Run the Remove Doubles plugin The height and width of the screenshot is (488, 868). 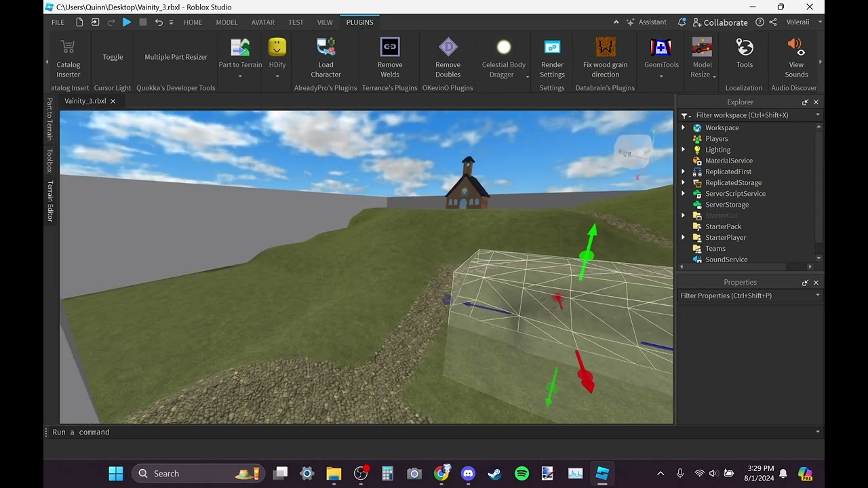click(448, 58)
